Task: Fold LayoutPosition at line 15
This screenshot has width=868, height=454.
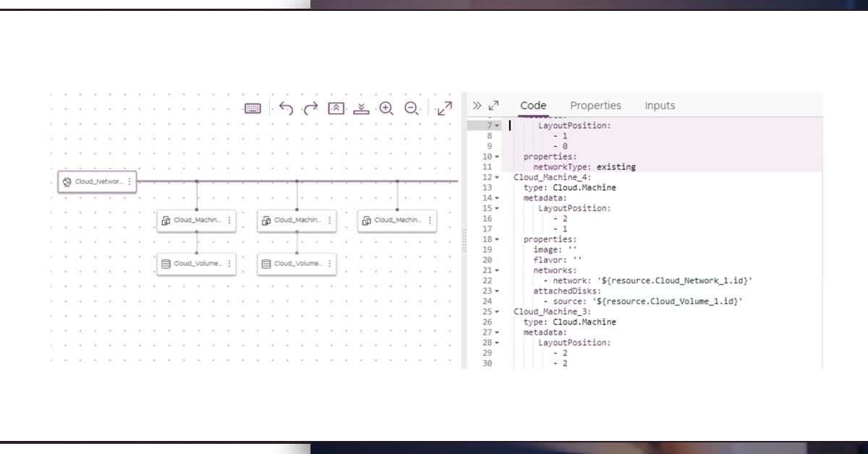Action: (497, 208)
